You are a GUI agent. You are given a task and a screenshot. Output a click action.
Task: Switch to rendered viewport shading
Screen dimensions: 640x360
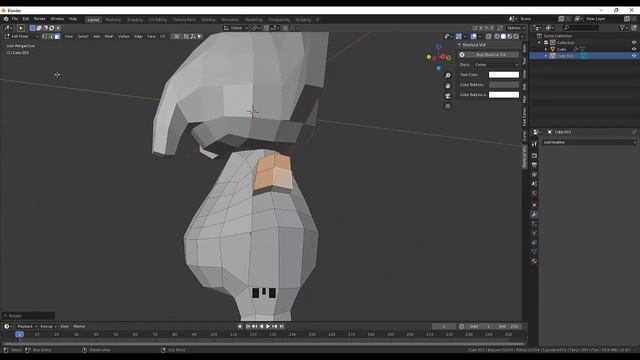click(x=516, y=36)
